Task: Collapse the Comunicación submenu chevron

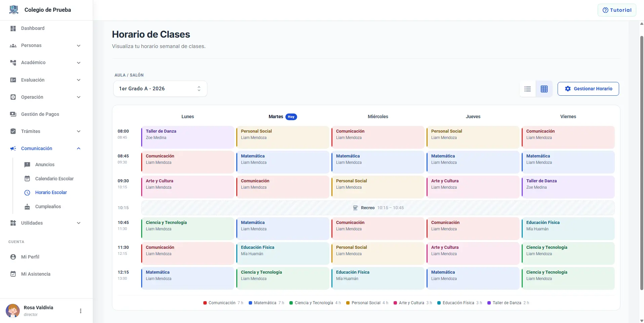Action: tap(79, 148)
